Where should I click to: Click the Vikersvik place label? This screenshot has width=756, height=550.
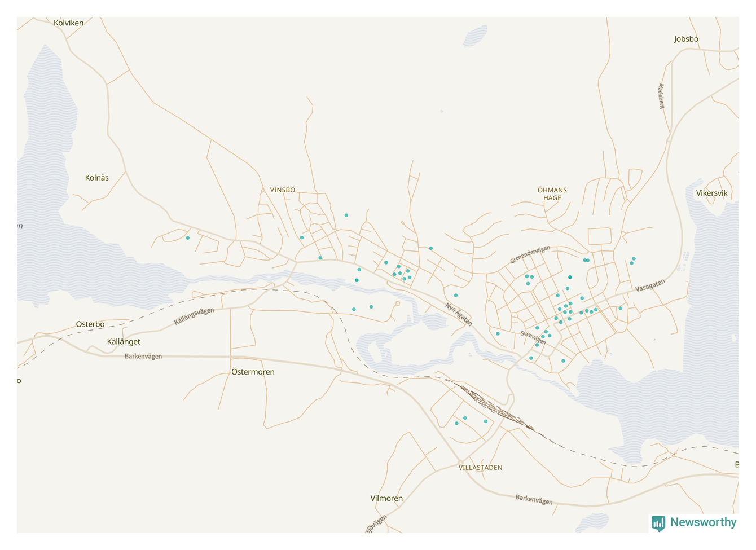(x=711, y=193)
